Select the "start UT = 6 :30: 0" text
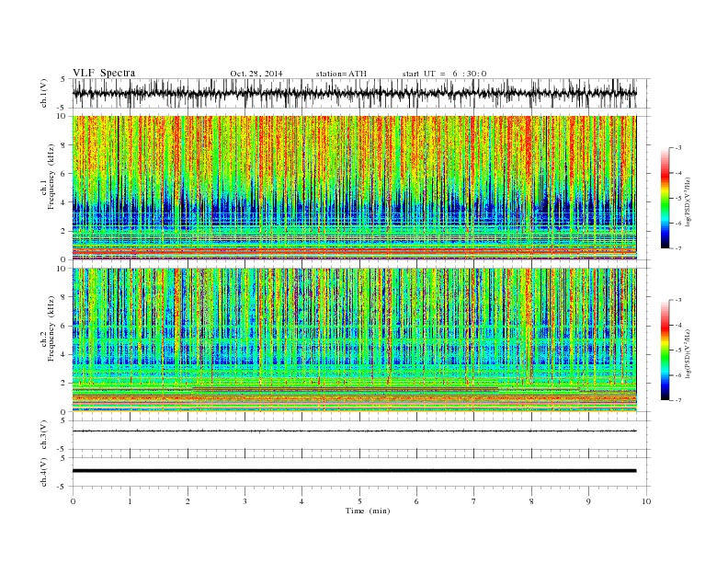 (x=444, y=74)
